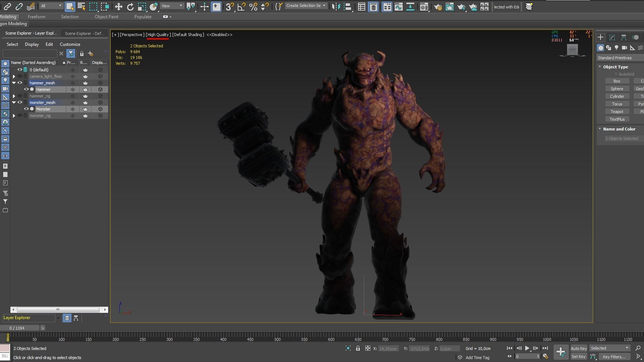Click the Go to End playback button
This screenshot has height=362, width=644.
[x=545, y=348]
